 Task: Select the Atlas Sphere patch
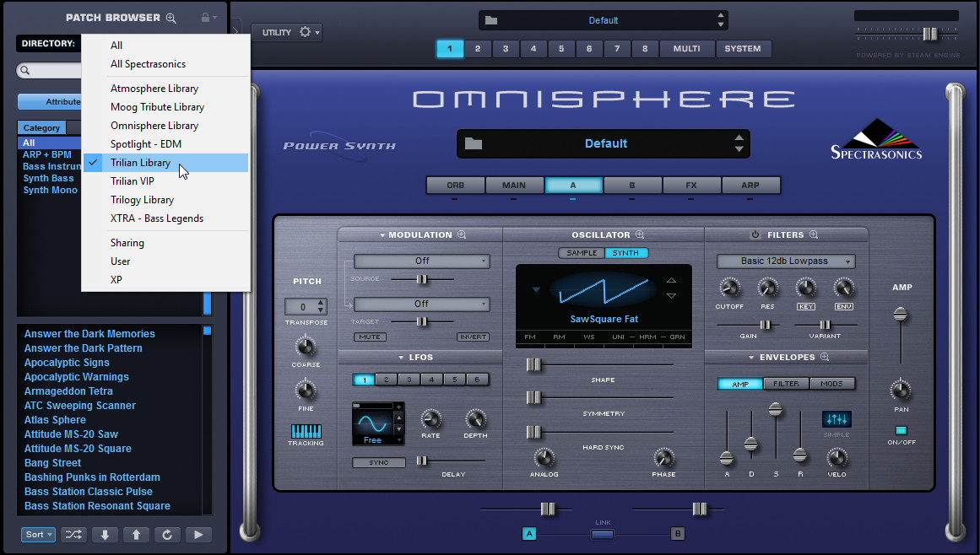[55, 420]
